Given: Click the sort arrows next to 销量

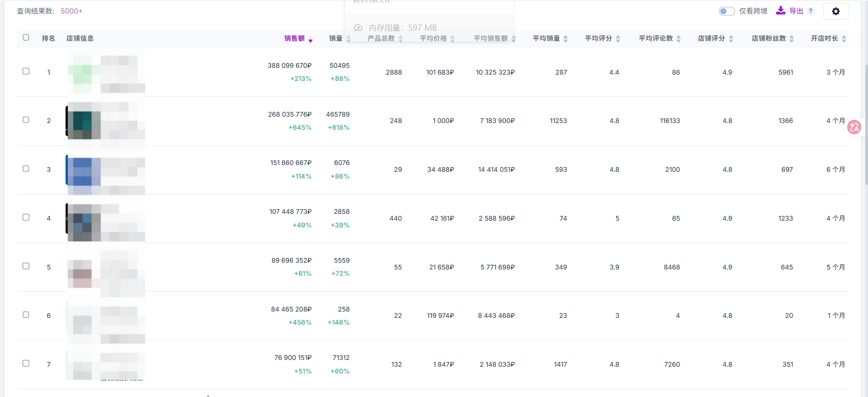Looking at the screenshot, I should pos(348,39).
